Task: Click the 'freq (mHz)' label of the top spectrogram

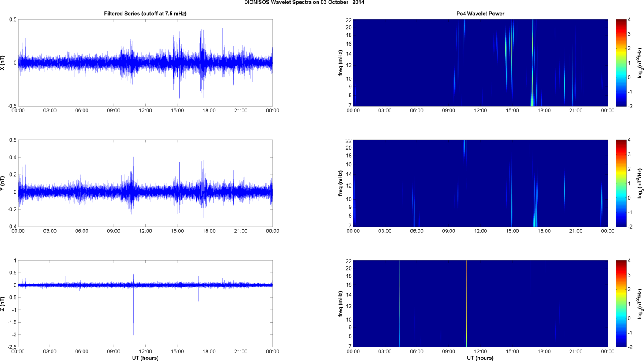Action: pos(340,63)
